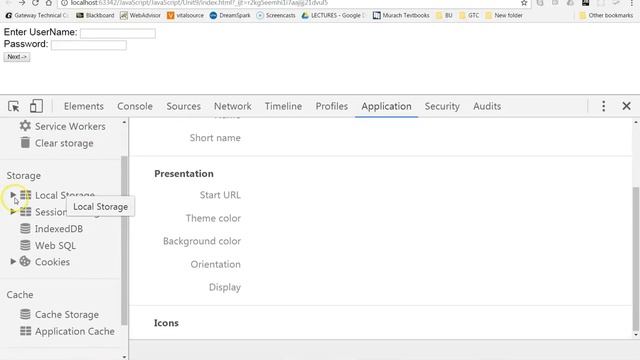Open the Blackboard bookmark

[95, 15]
